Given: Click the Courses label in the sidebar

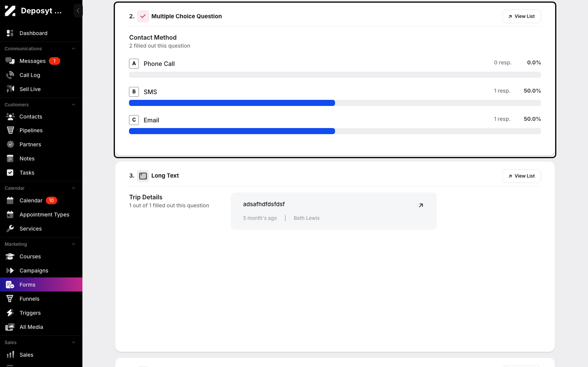Looking at the screenshot, I should point(30,256).
